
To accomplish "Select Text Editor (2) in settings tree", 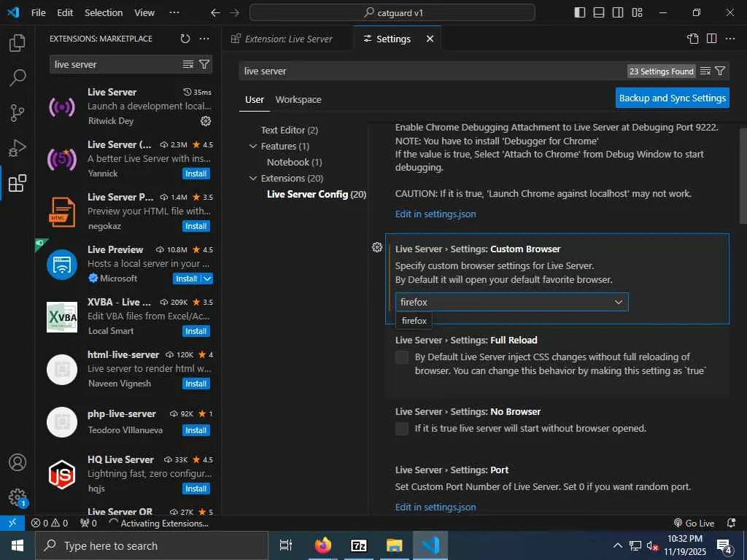I will click(289, 130).
